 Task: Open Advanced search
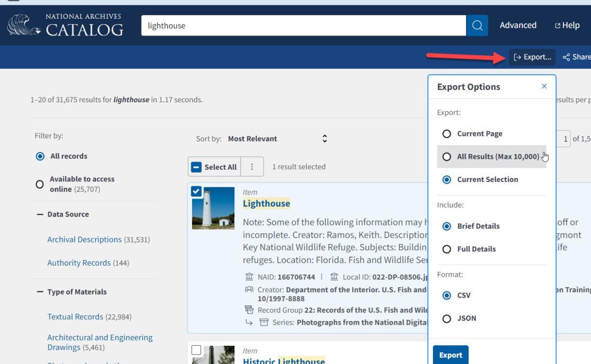pos(518,26)
